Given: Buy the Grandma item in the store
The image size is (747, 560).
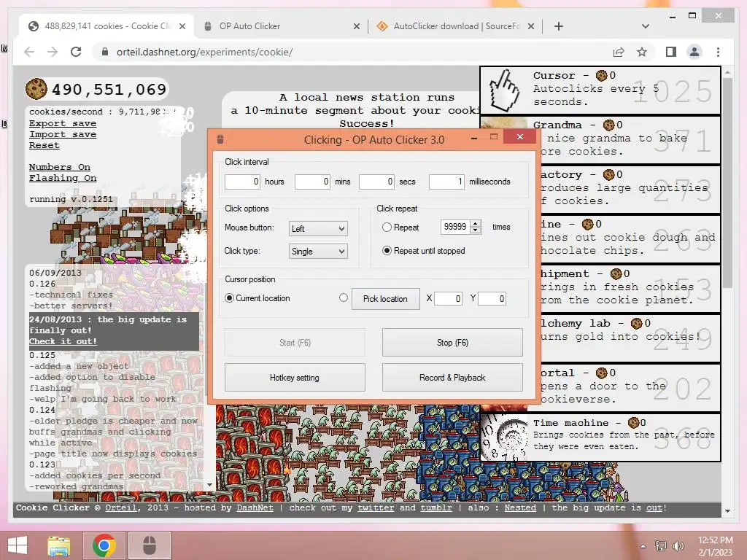Looking at the screenshot, I should tap(600, 139).
